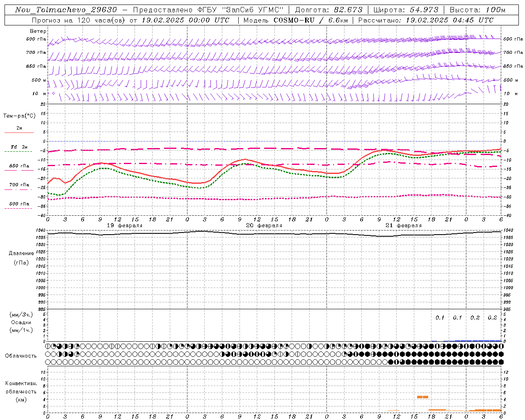Click the 'Конвективн.' convective cloud label
This screenshot has height=420, width=525.
pos(21,383)
